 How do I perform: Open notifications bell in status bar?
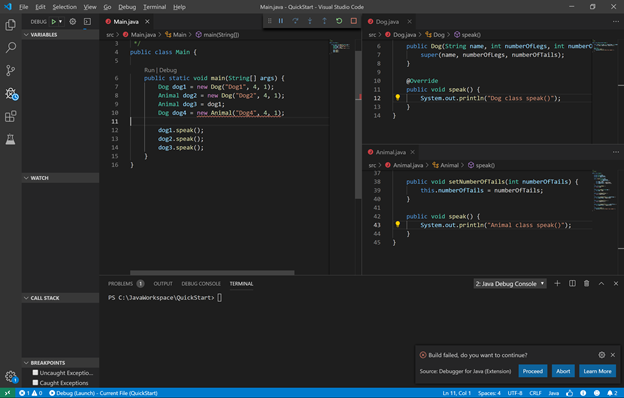(x=612, y=393)
